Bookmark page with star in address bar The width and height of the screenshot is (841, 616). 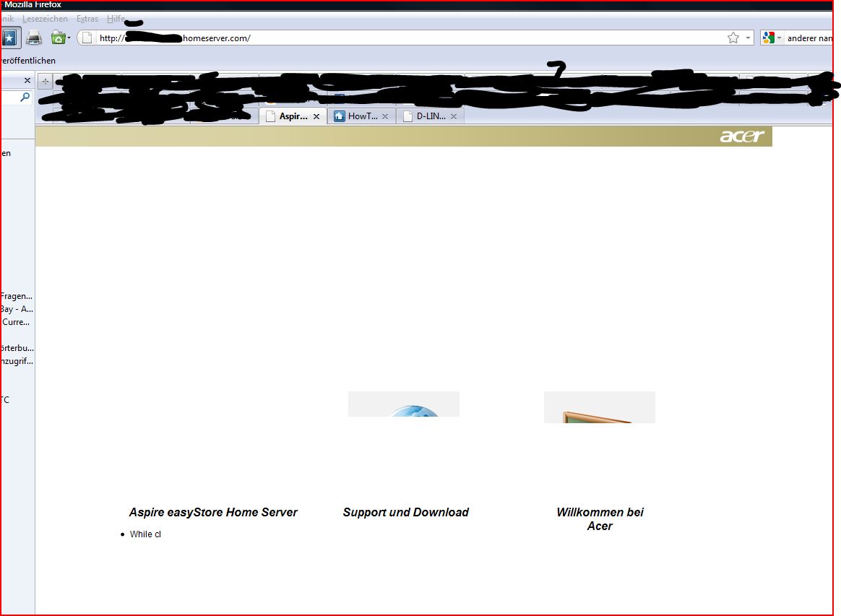tap(733, 38)
